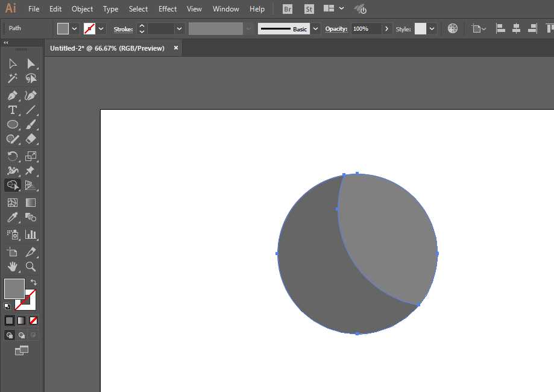
Task: Activate the Magic Wand tool
Action: click(12, 78)
